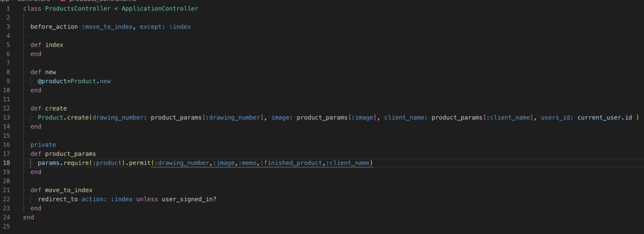Click :client_name symbol in permit list

point(347,163)
